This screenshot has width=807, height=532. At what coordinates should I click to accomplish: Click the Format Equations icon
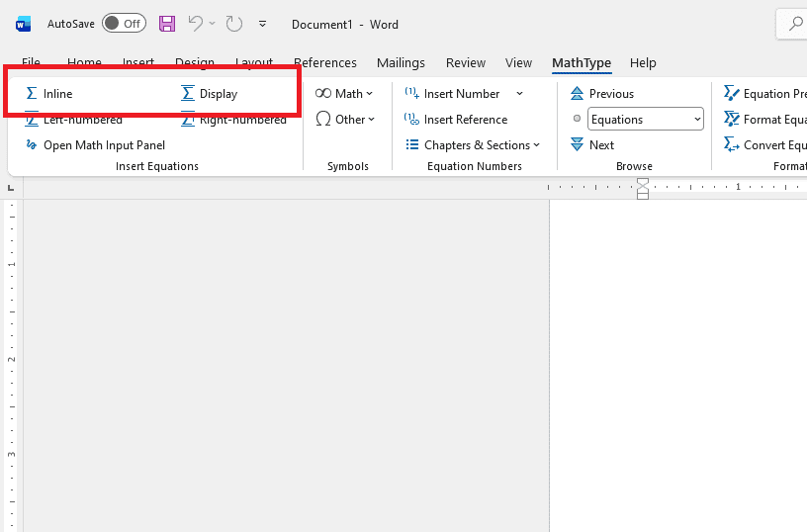(732, 120)
